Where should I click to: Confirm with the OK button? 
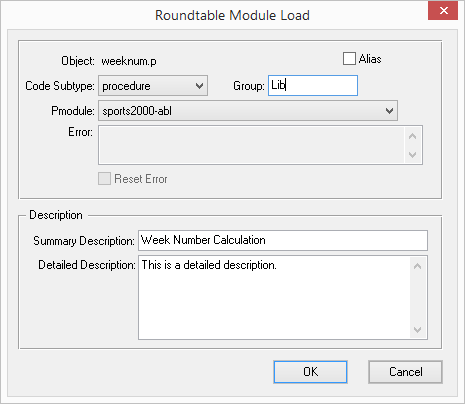(x=310, y=372)
